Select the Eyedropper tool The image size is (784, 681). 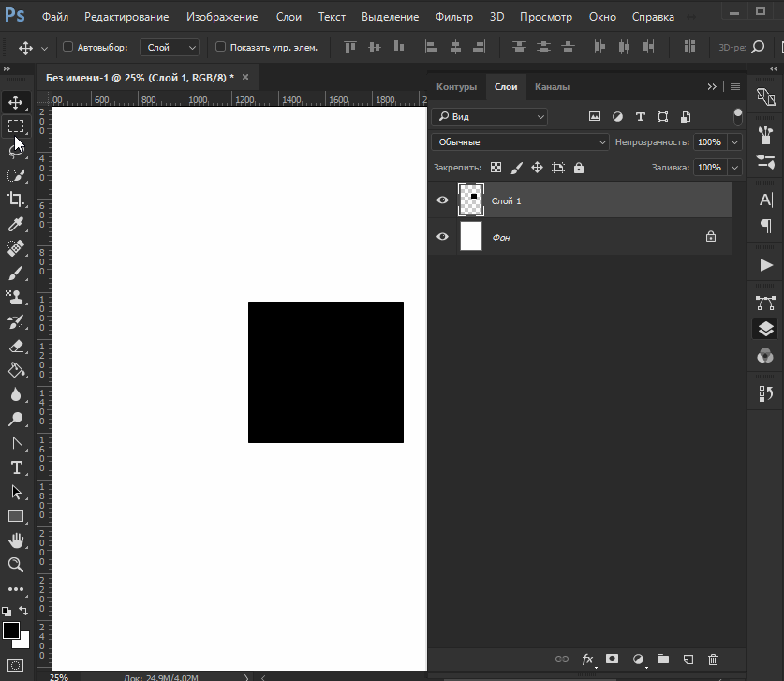(x=16, y=224)
